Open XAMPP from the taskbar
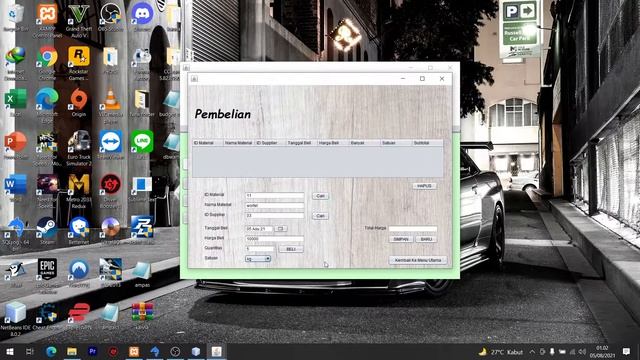 134,351
